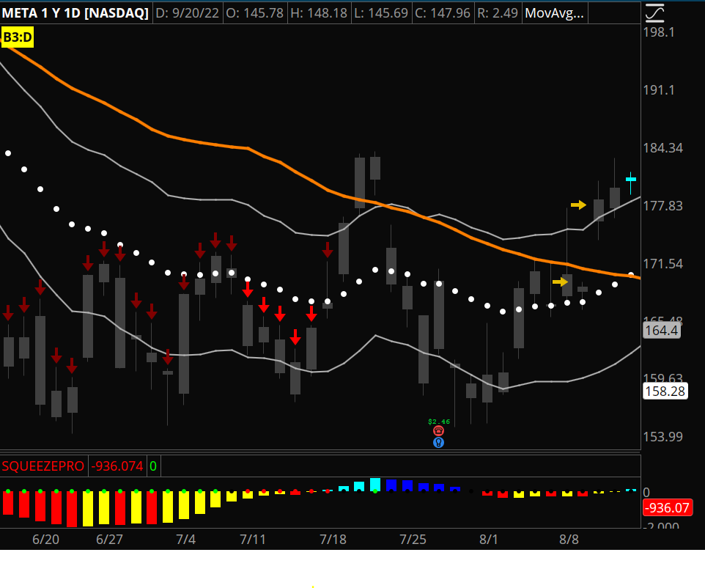Click the 6/27 date axis label
This screenshot has height=588, width=705.
pos(109,539)
